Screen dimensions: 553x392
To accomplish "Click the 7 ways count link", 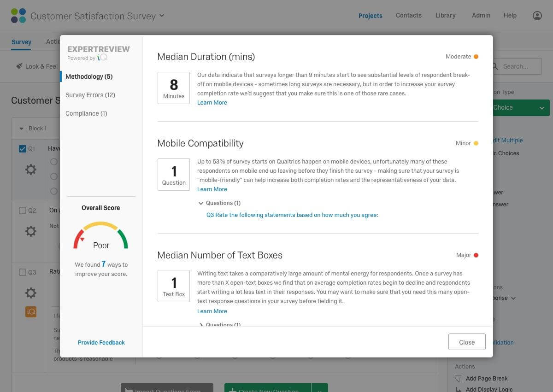I will tap(104, 264).
